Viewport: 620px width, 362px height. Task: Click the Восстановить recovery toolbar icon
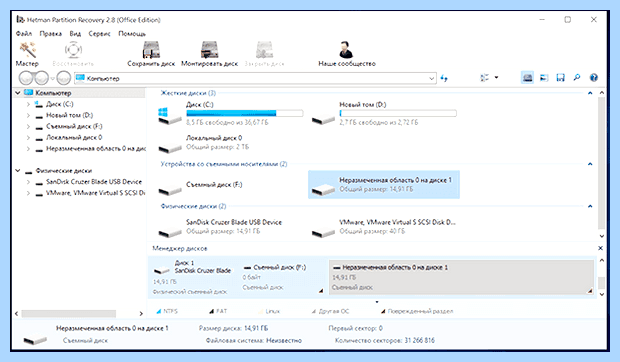click(x=73, y=54)
